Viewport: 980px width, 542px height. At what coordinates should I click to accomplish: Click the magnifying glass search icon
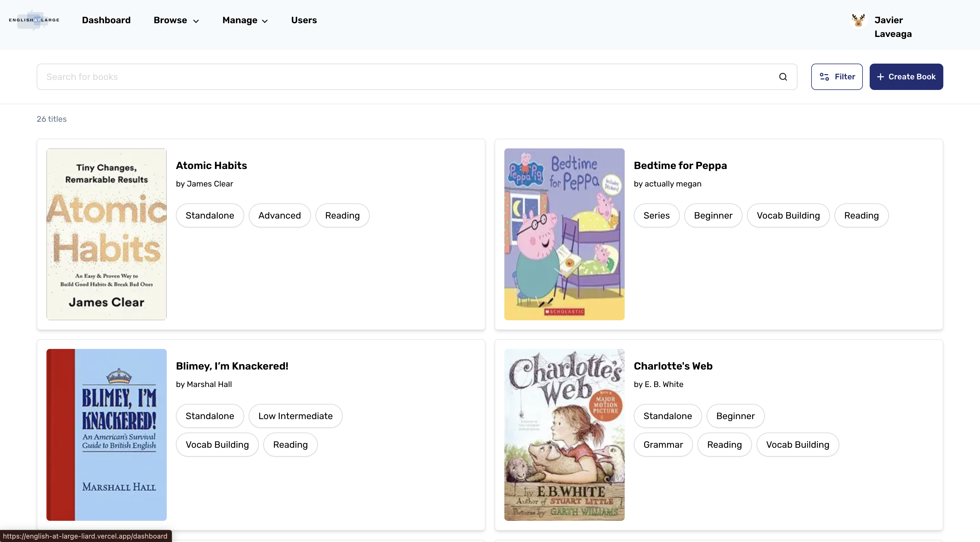click(x=783, y=77)
